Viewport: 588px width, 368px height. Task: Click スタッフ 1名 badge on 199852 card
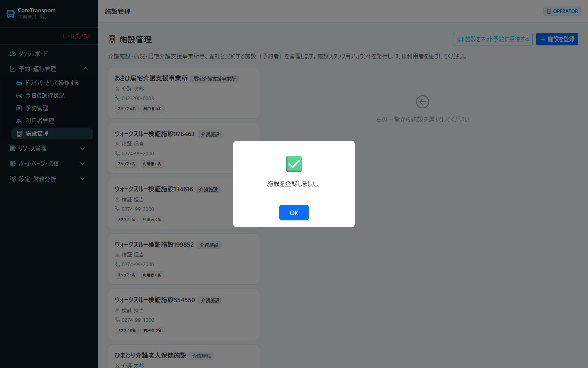coord(126,275)
